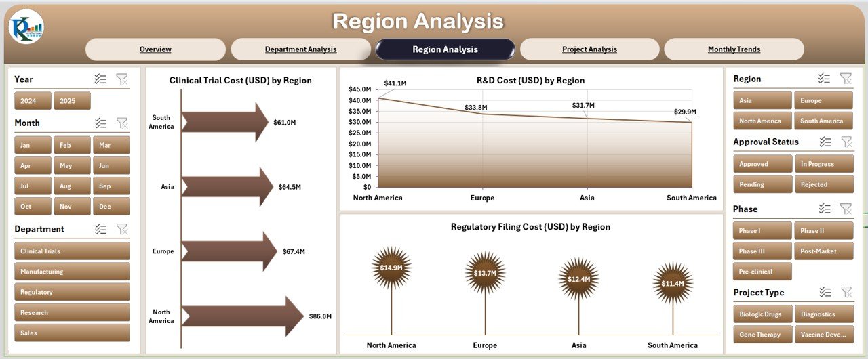Enable multi-select on the Department slicer
Image resolution: width=868 pixels, height=359 pixels.
[100, 229]
